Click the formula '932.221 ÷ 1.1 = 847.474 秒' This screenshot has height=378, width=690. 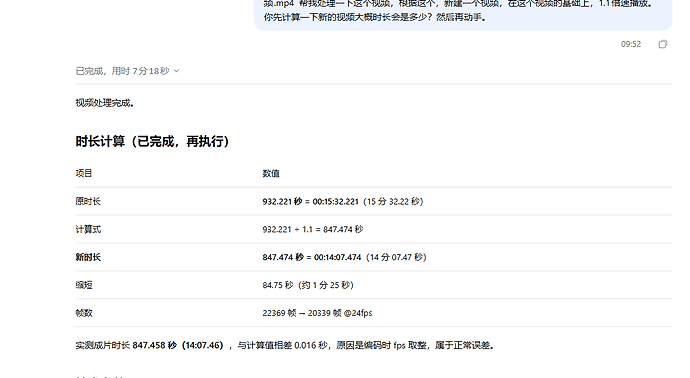pyautogui.click(x=313, y=229)
